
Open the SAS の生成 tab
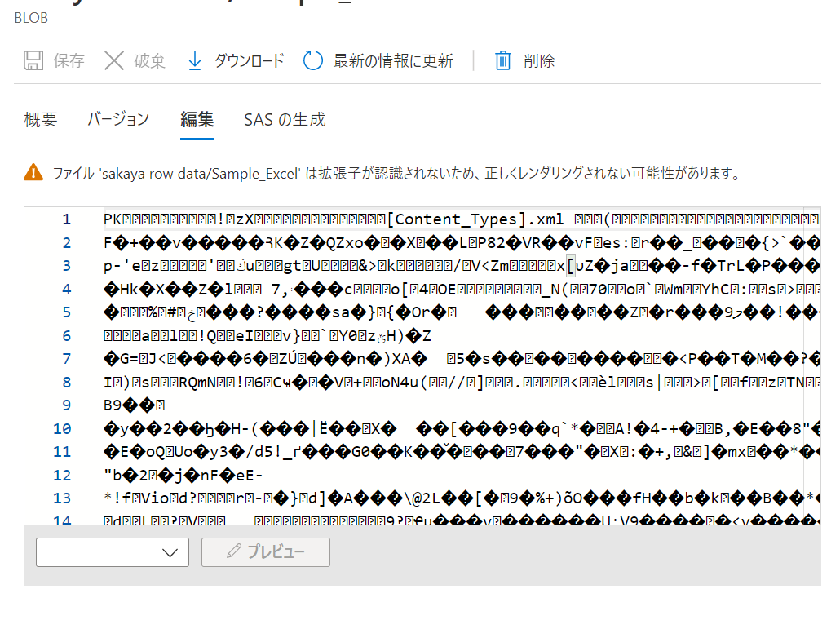tap(285, 119)
